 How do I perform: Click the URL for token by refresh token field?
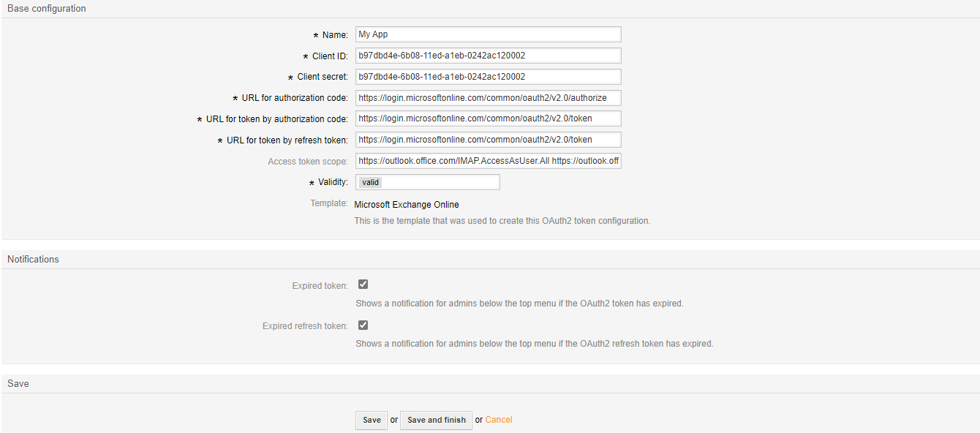pos(488,139)
